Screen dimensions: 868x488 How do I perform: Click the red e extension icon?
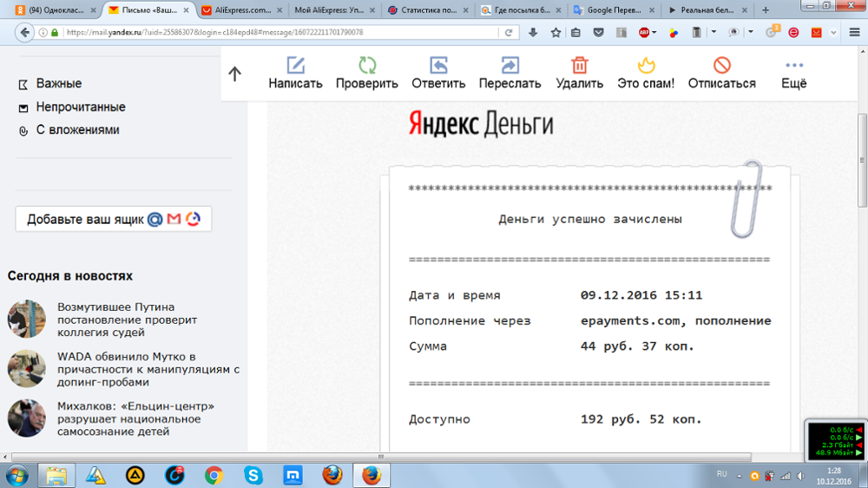(793, 33)
